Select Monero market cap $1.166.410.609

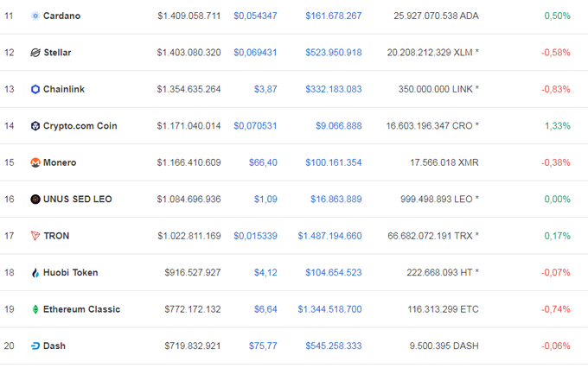(189, 162)
